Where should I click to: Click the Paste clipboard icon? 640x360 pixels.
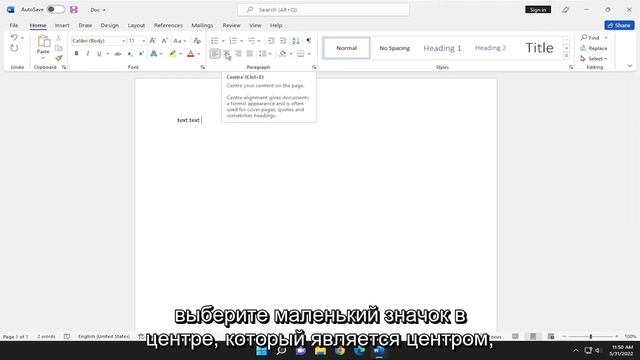coord(43,42)
